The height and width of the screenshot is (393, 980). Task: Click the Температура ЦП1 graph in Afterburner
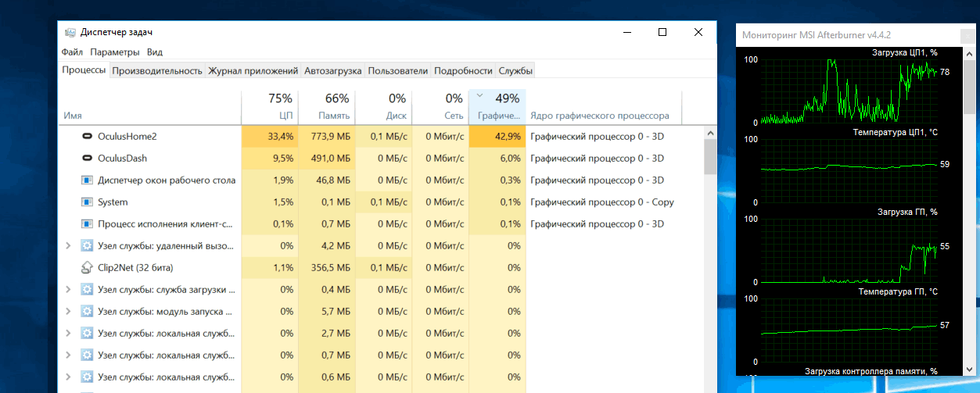(x=849, y=172)
